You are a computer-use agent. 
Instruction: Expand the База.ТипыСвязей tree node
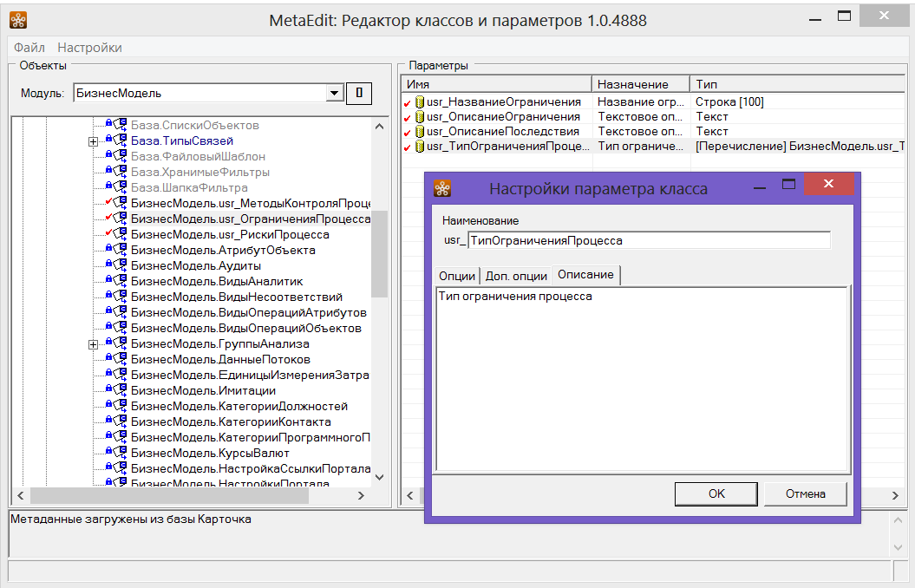(93, 141)
